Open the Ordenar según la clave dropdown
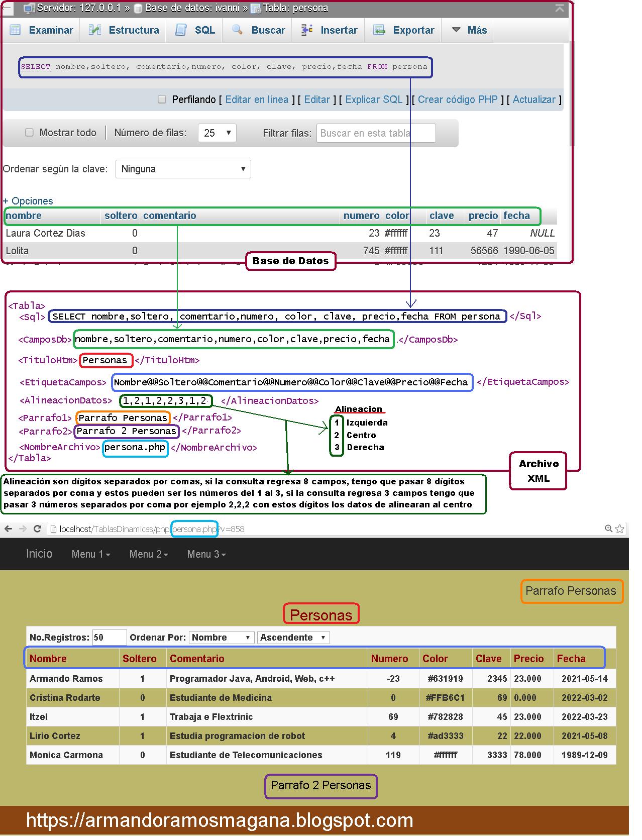The width and height of the screenshot is (642, 840). pos(183,169)
